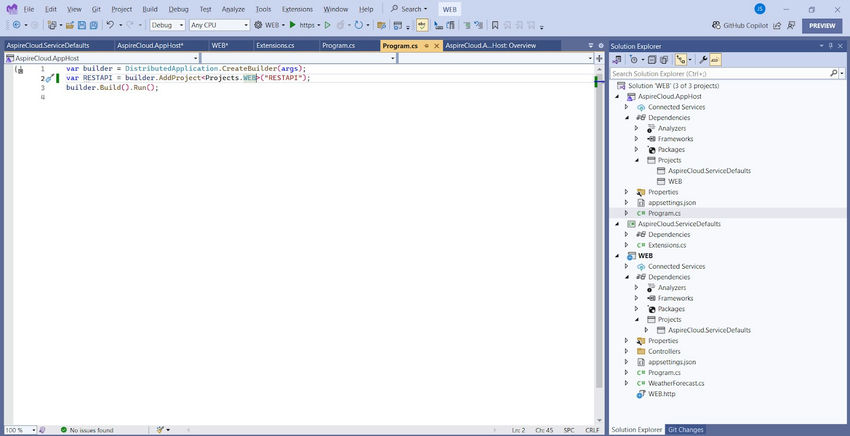Toggle Preview Selected Items in Solution Explorer
The width and height of the screenshot is (850, 436).
pyautogui.click(x=717, y=60)
